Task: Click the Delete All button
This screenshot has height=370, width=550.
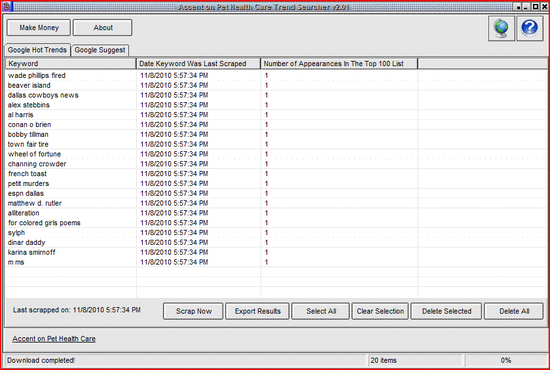Action: (514, 311)
